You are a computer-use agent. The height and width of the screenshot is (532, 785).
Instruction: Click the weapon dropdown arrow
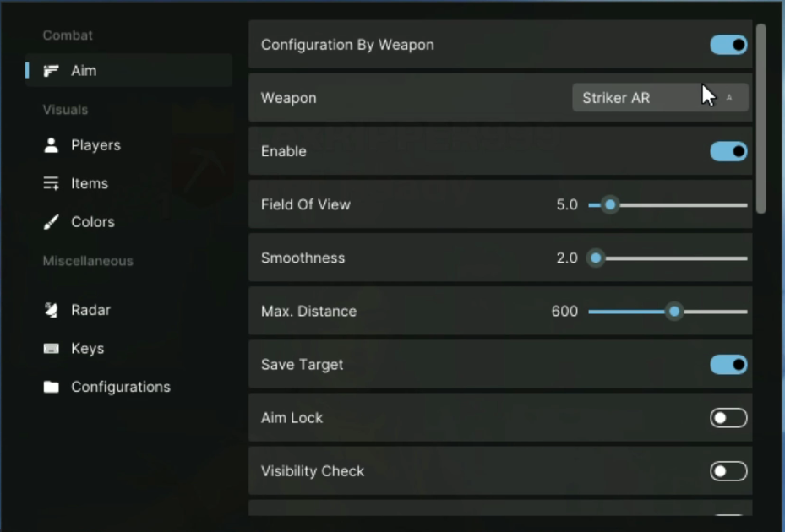(x=729, y=98)
